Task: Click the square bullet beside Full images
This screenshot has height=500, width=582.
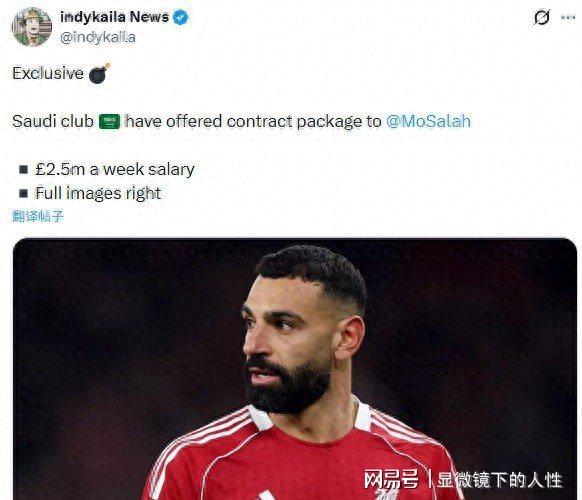Action: click(x=23, y=193)
